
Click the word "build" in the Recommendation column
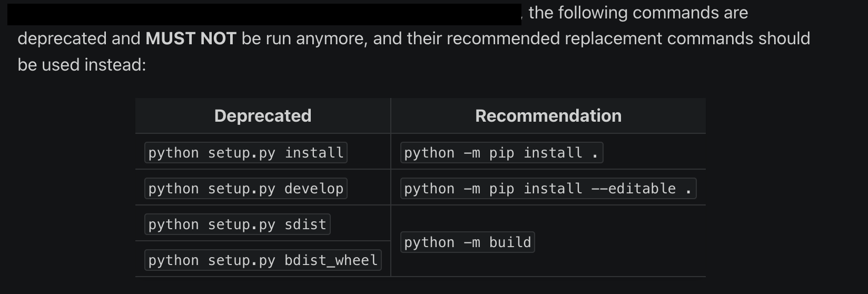(510, 242)
